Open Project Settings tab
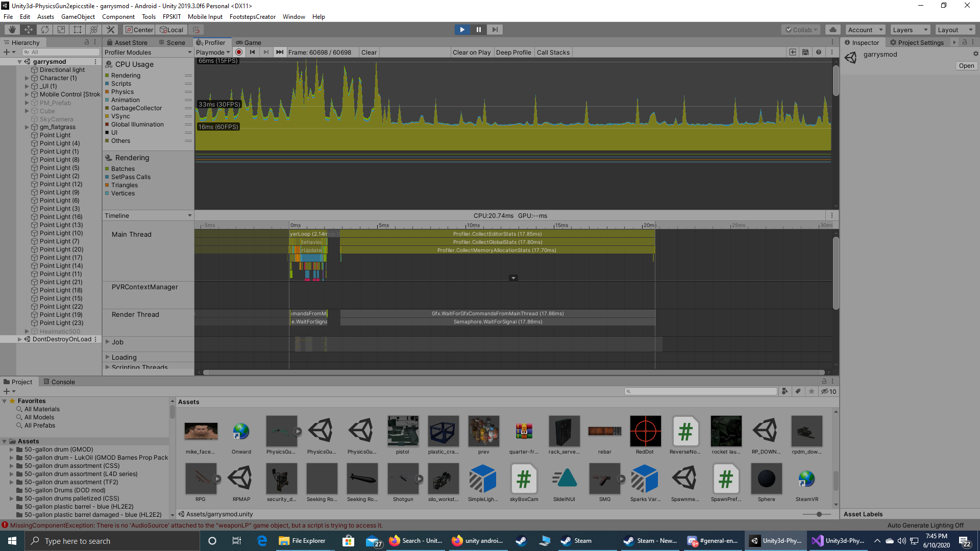The width and height of the screenshot is (980, 551). click(917, 42)
